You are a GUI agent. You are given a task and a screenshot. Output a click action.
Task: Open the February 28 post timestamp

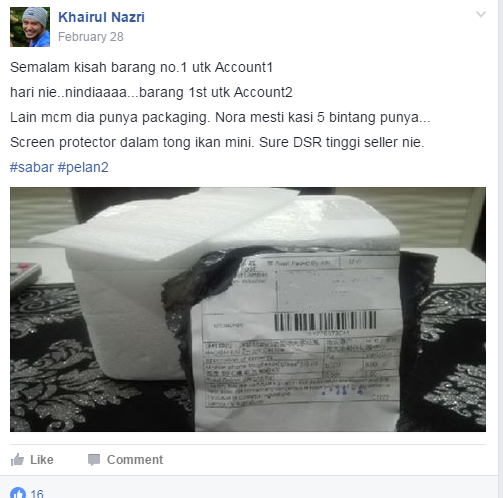[x=91, y=37]
